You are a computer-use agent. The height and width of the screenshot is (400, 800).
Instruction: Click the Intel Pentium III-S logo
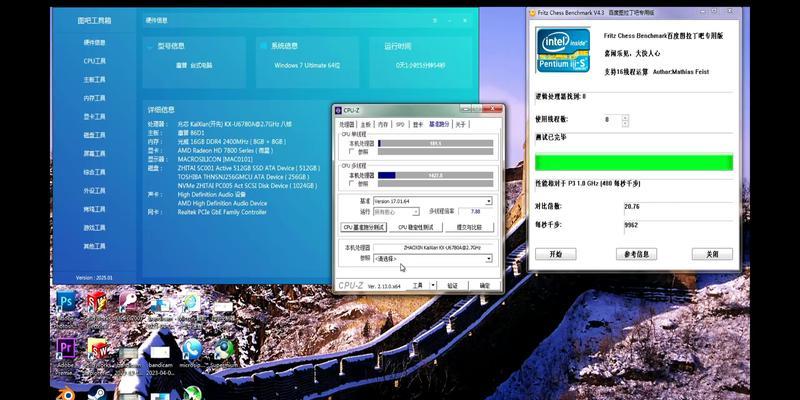pyautogui.click(x=563, y=49)
